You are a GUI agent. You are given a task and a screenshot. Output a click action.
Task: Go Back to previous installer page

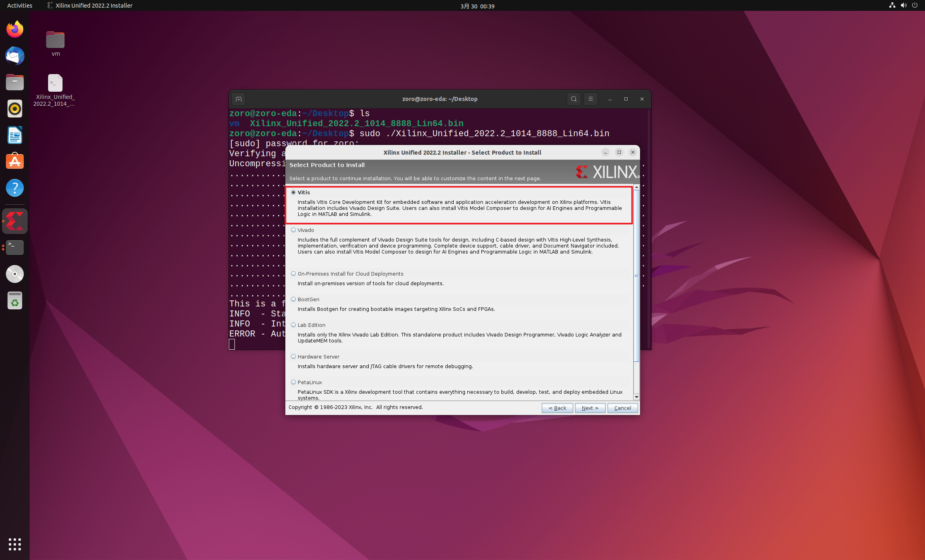pyautogui.click(x=557, y=408)
